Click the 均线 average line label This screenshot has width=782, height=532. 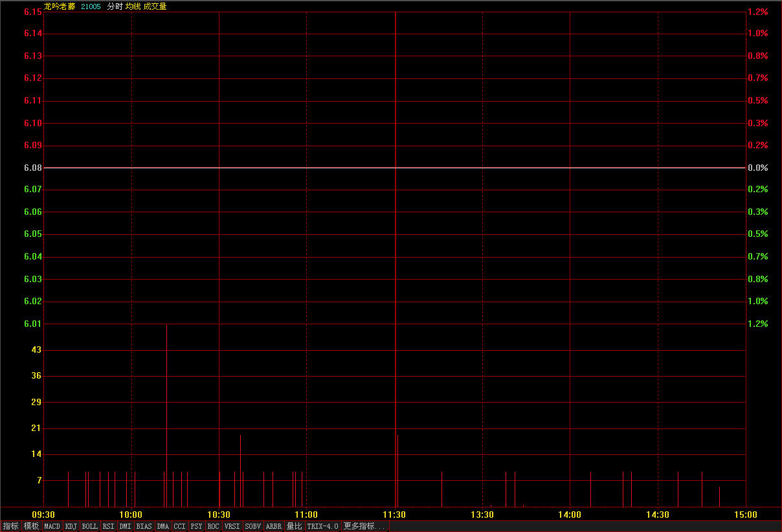[133, 6]
